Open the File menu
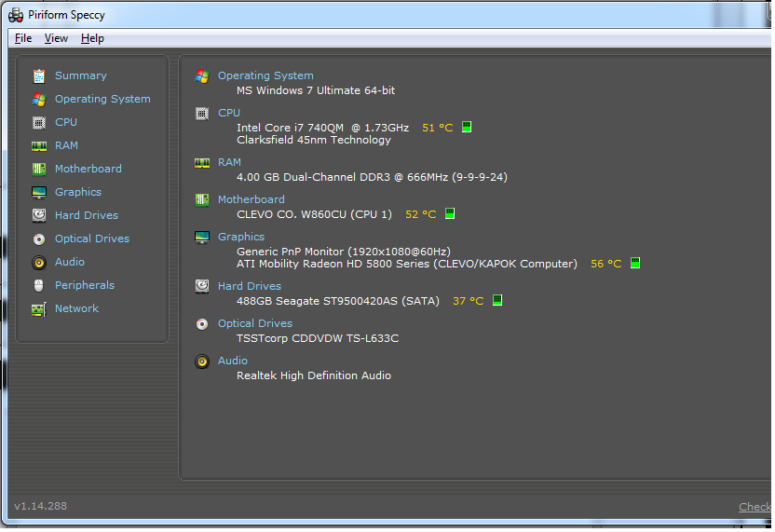The width and height of the screenshot is (775, 532). pyautogui.click(x=23, y=38)
